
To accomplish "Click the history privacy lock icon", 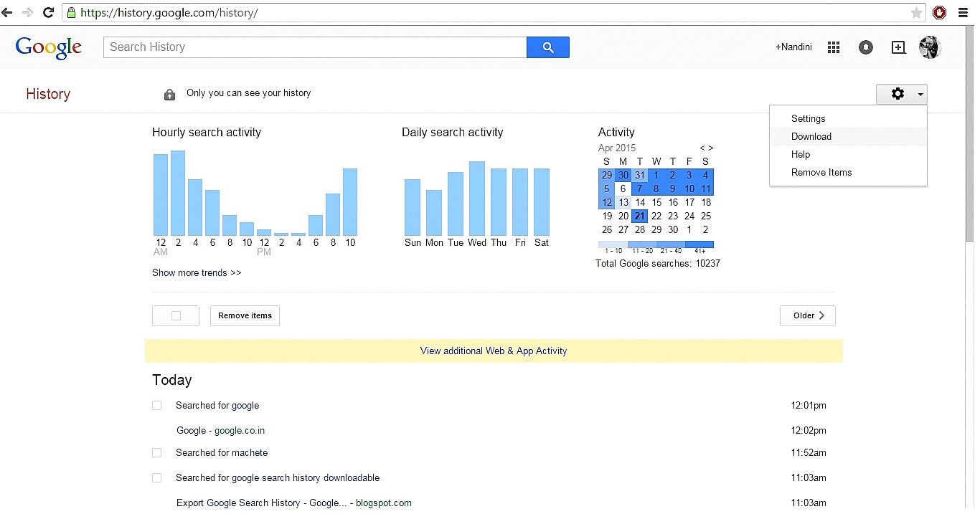I will 169,94.
